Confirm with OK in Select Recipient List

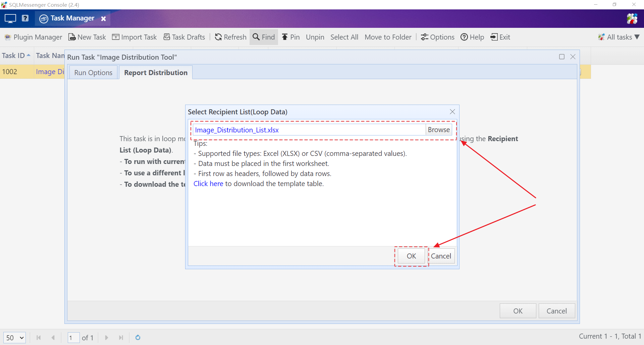(411, 256)
